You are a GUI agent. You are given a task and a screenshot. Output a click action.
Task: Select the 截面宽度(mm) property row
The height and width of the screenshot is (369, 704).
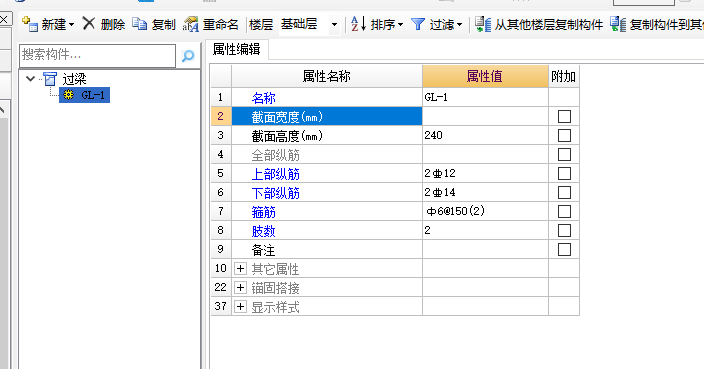coord(326,117)
